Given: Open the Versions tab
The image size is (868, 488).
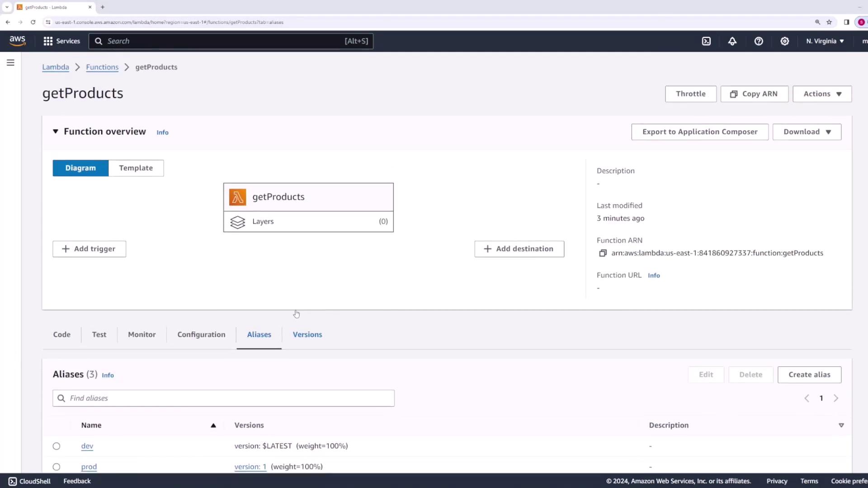Looking at the screenshot, I should (x=307, y=335).
